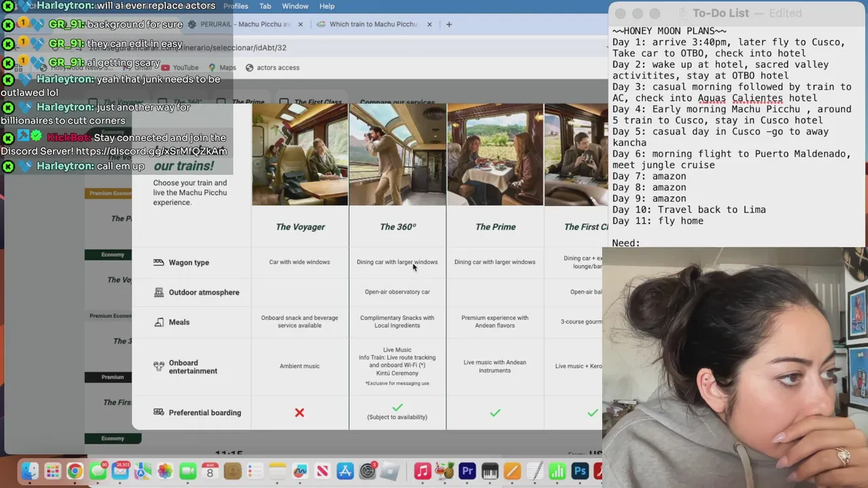Click the HONEY MOON PLANS heading in To-Do List
Viewport: 868px width, 488px height.
669,31
